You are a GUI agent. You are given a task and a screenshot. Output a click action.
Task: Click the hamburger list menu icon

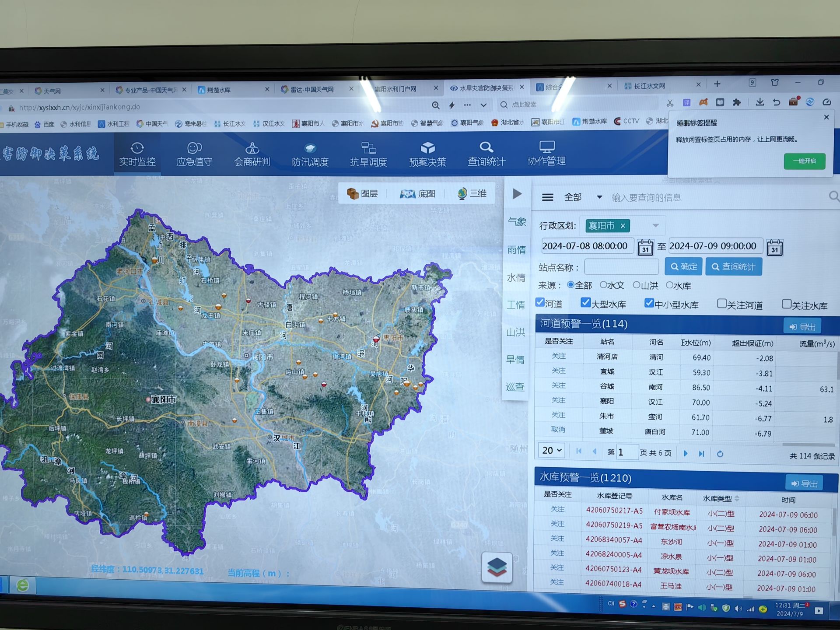pos(547,197)
